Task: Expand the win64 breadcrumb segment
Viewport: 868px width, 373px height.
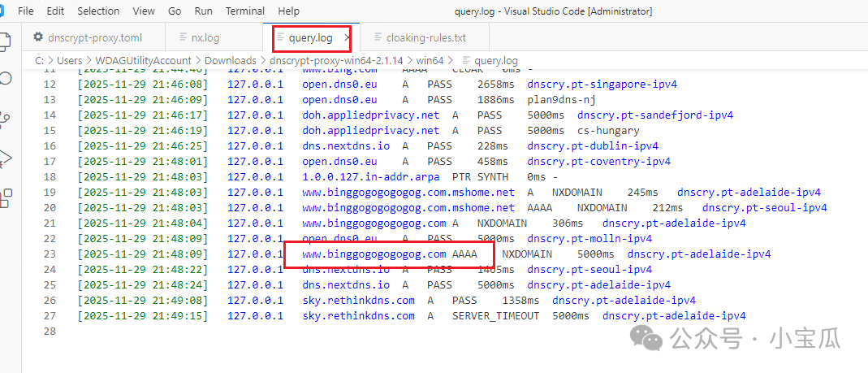Action: click(x=429, y=60)
